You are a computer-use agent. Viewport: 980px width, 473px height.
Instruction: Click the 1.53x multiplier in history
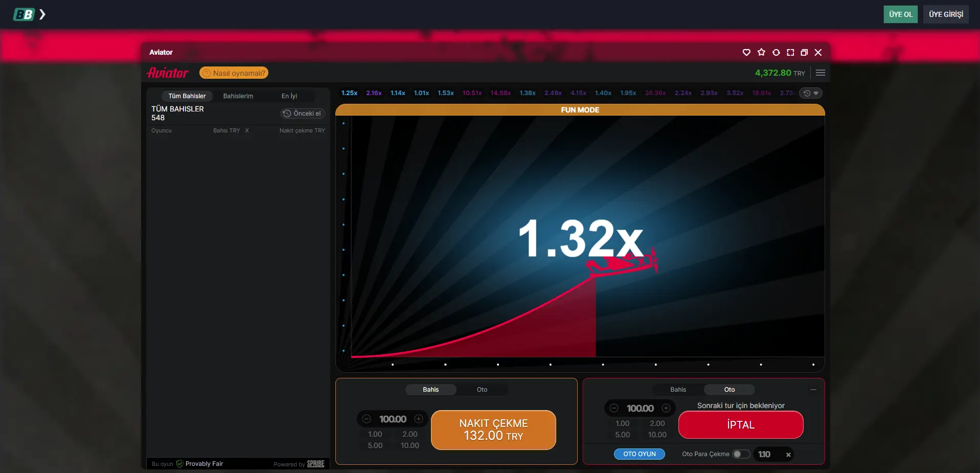point(446,93)
